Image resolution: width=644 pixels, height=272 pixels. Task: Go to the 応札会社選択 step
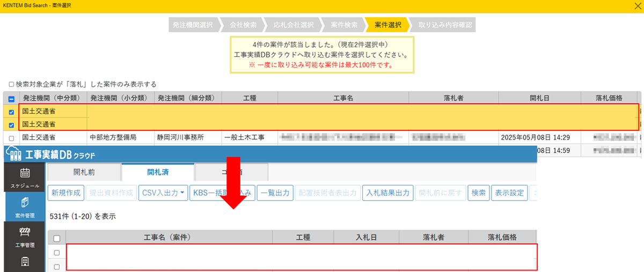tap(293, 25)
